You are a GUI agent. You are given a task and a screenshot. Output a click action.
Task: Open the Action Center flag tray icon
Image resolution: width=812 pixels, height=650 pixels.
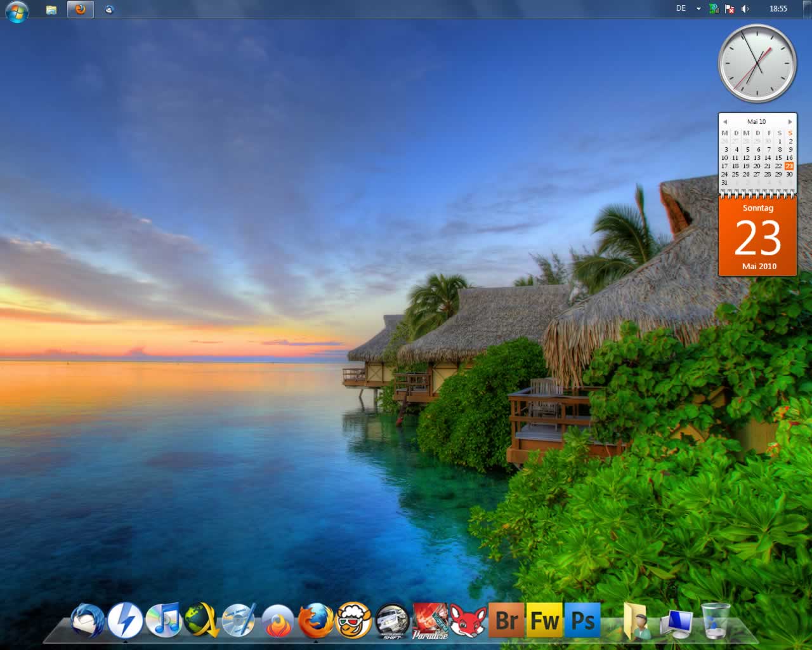coord(730,9)
